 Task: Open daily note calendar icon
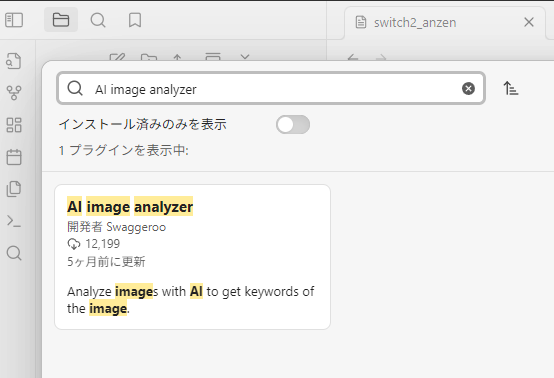pyautogui.click(x=14, y=157)
